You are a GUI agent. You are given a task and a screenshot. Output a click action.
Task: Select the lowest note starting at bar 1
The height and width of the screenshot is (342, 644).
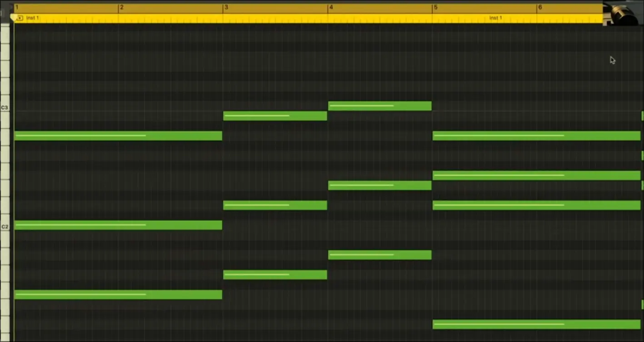point(118,295)
